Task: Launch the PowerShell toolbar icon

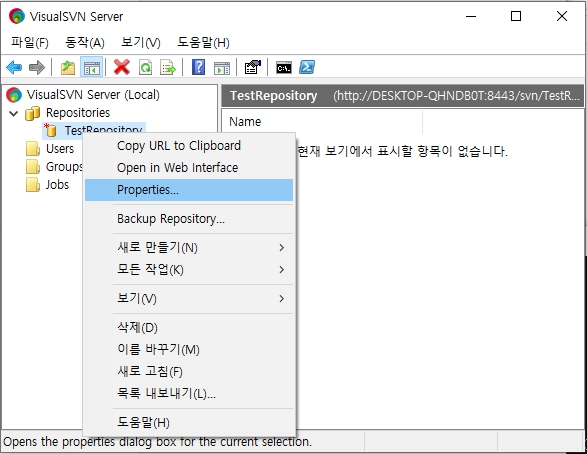Action: [x=307, y=67]
